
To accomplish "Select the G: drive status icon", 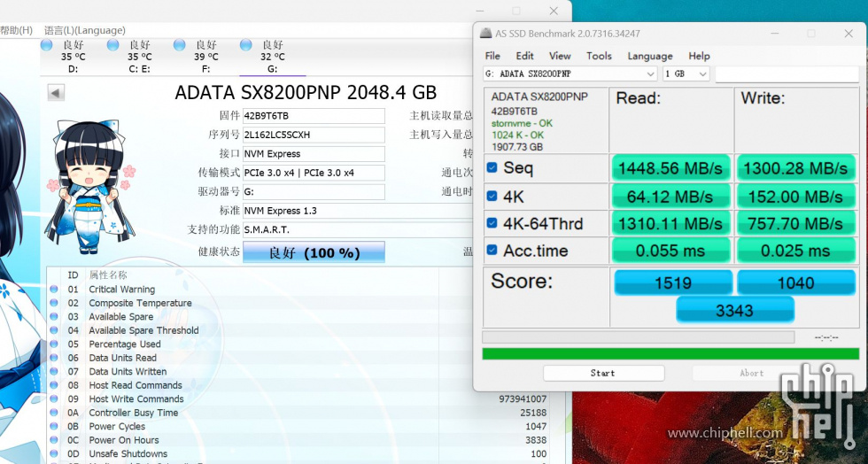I will [x=246, y=45].
